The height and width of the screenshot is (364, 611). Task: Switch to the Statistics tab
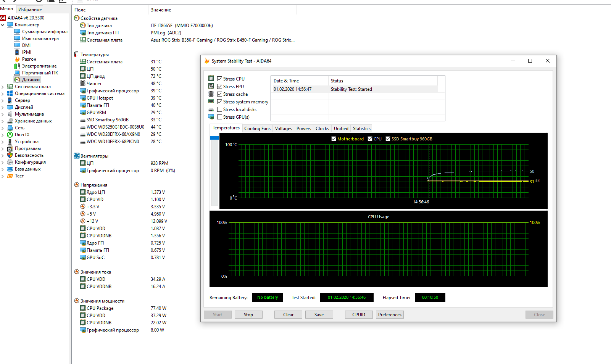(362, 129)
